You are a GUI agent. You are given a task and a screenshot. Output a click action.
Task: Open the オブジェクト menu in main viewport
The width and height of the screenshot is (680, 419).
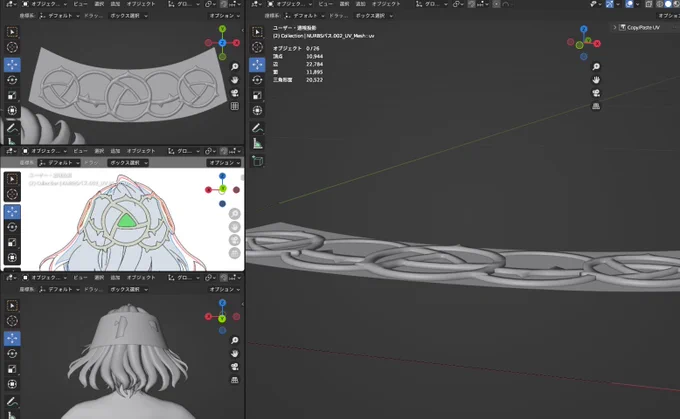[x=386, y=4]
